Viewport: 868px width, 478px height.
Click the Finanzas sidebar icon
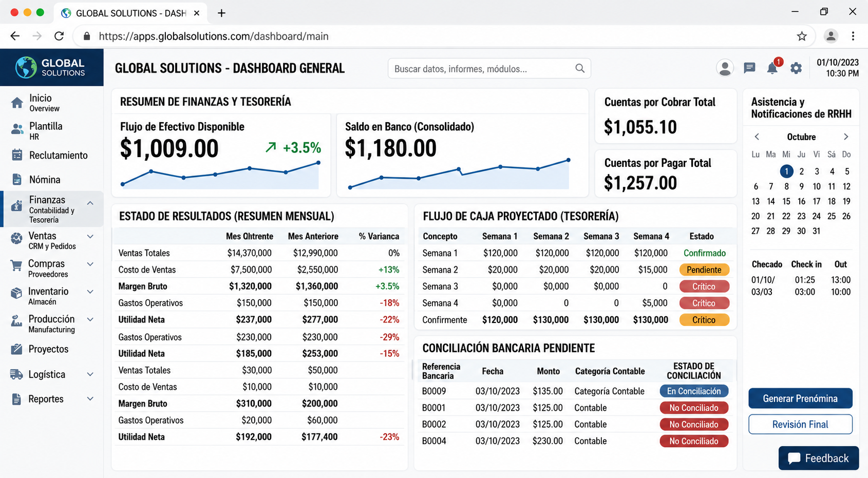[17, 205]
